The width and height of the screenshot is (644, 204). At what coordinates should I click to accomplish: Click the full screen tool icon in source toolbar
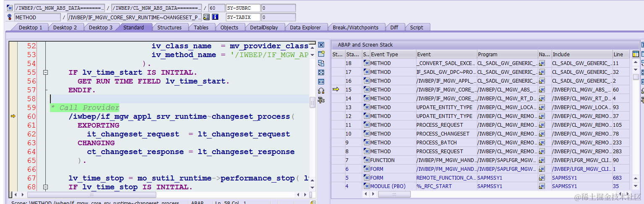point(321,72)
